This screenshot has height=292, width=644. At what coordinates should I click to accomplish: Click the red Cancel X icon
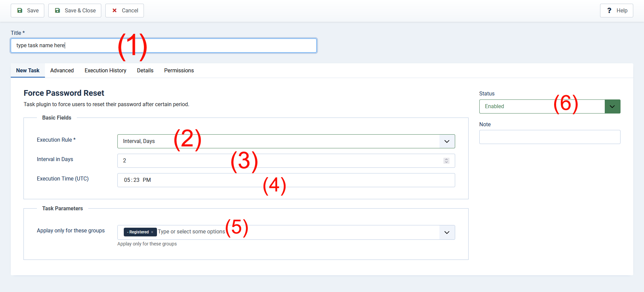(x=115, y=11)
